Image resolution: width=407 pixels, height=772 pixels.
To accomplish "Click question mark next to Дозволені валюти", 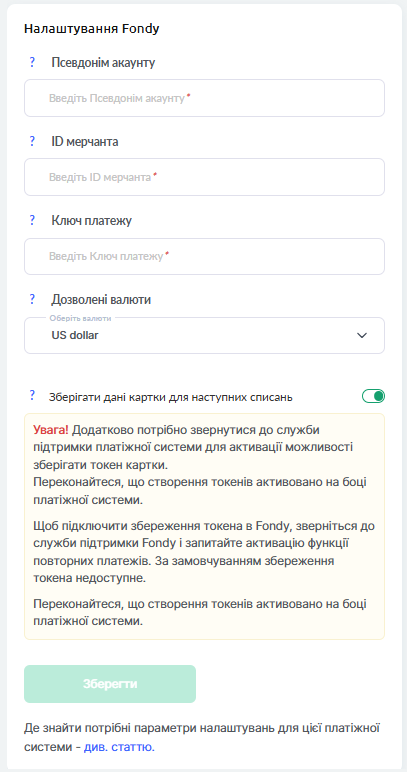I will click(32, 299).
